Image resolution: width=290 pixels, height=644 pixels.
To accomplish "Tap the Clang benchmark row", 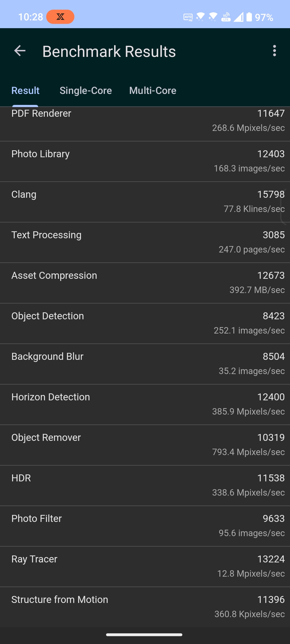I will (x=145, y=202).
